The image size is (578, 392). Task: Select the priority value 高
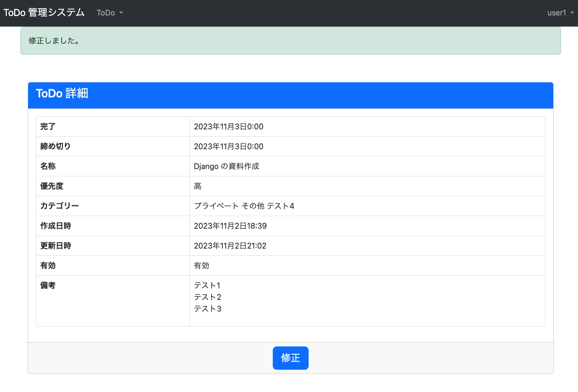tap(198, 186)
